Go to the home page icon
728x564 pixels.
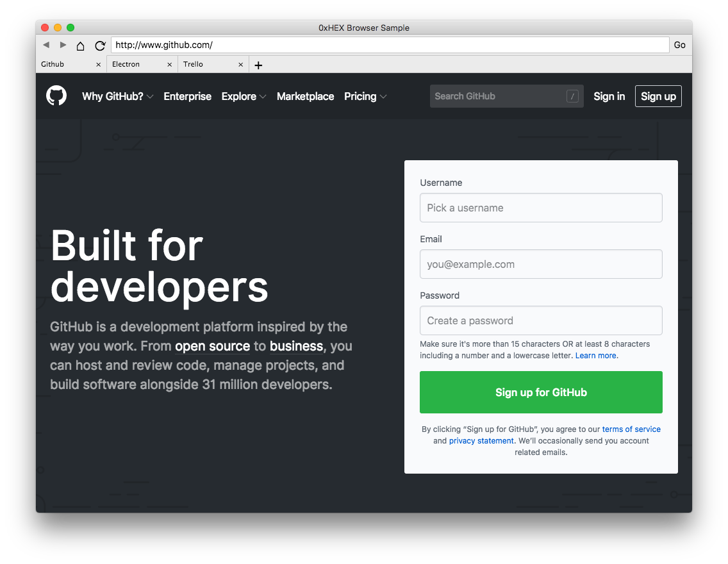pos(80,46)
